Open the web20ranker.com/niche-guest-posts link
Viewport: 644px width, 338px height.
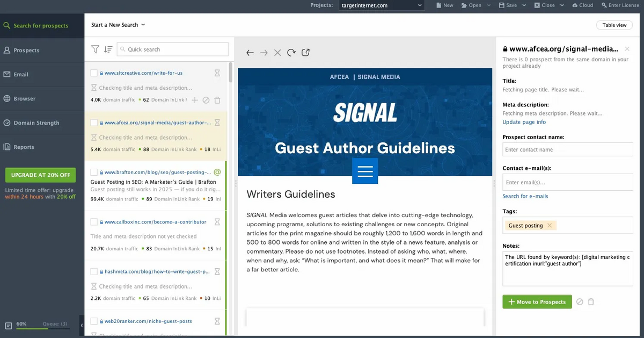tap(148, 321)
